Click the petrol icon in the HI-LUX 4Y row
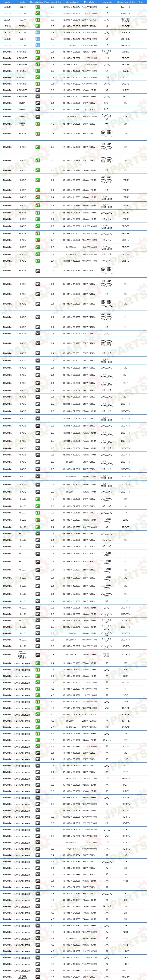The width and height of the screenshot is (147, 980). [38, 513]
